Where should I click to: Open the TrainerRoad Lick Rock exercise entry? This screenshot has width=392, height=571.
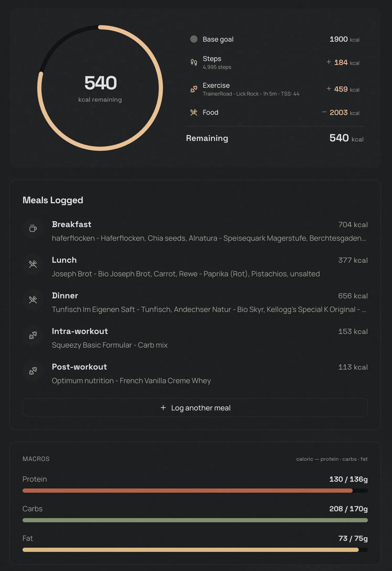(x=251, y=94)
